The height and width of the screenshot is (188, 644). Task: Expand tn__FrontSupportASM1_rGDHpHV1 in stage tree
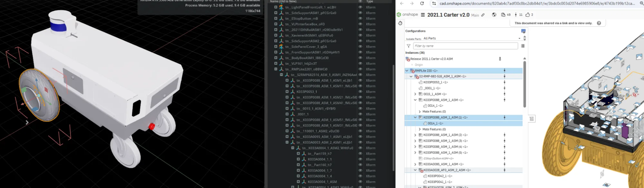point(276,52)
